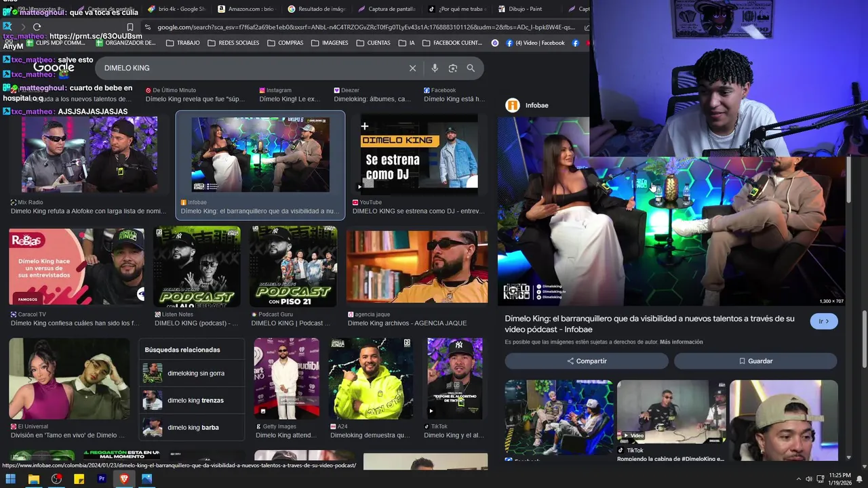
Task: Click Infobae source icon in preview panel
Action: [x=513, y=105]
